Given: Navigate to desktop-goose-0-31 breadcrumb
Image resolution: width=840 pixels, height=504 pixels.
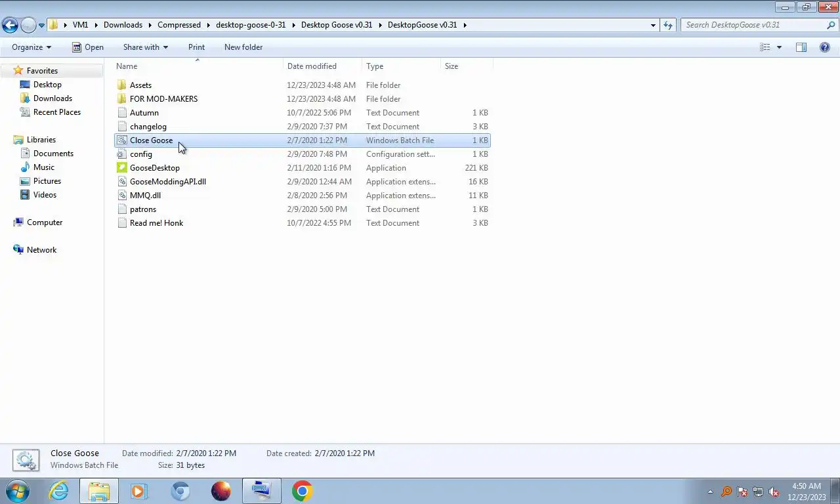Looking at the screenshot, I should coord(251,25).
